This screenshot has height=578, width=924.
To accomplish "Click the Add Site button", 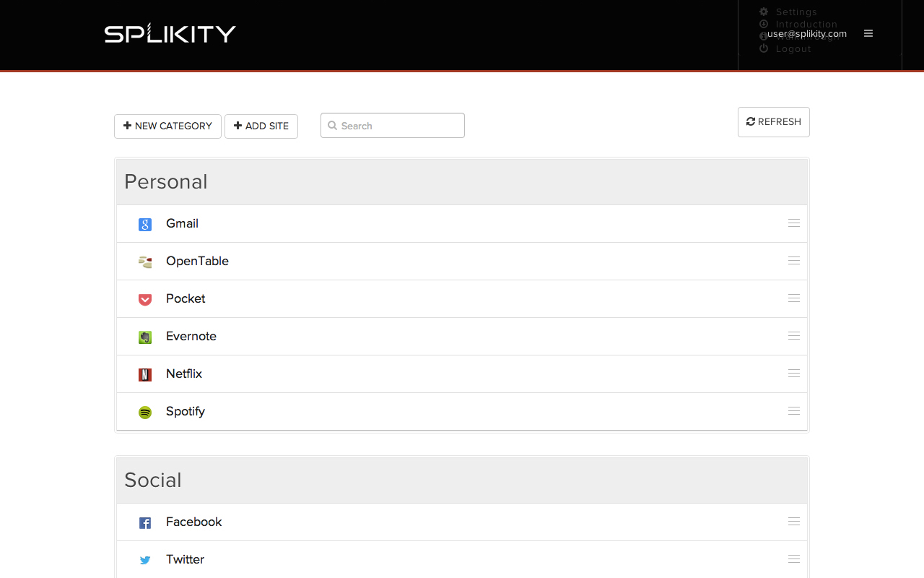I will click(x=261, y=126).
